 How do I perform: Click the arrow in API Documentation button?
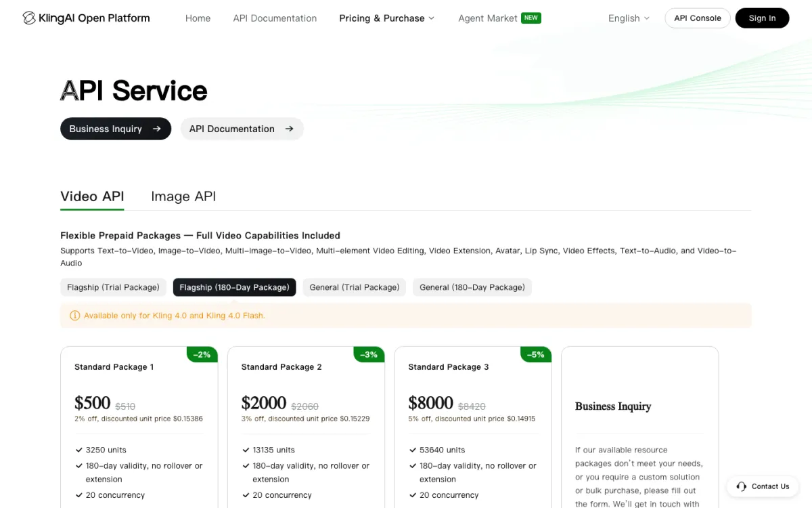click(290, 129)
